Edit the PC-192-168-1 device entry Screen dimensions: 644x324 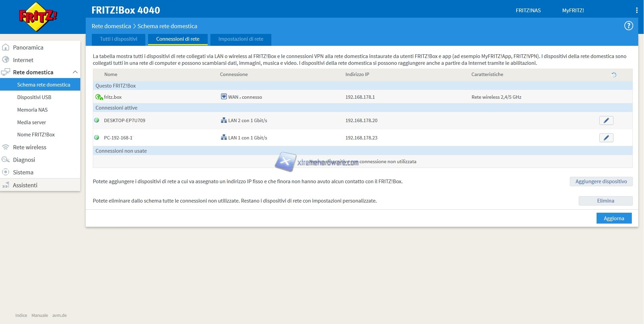coord(606,138)
